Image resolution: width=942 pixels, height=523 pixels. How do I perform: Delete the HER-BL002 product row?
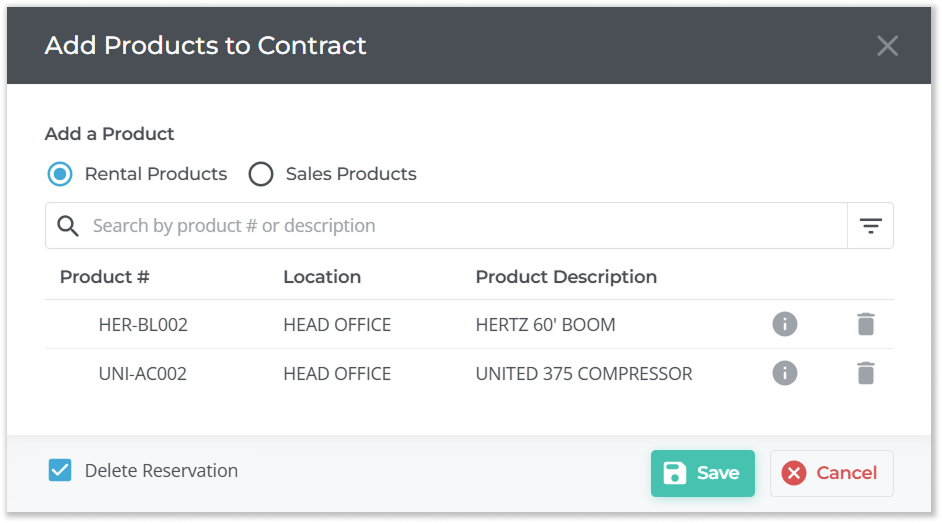point(866,324)
